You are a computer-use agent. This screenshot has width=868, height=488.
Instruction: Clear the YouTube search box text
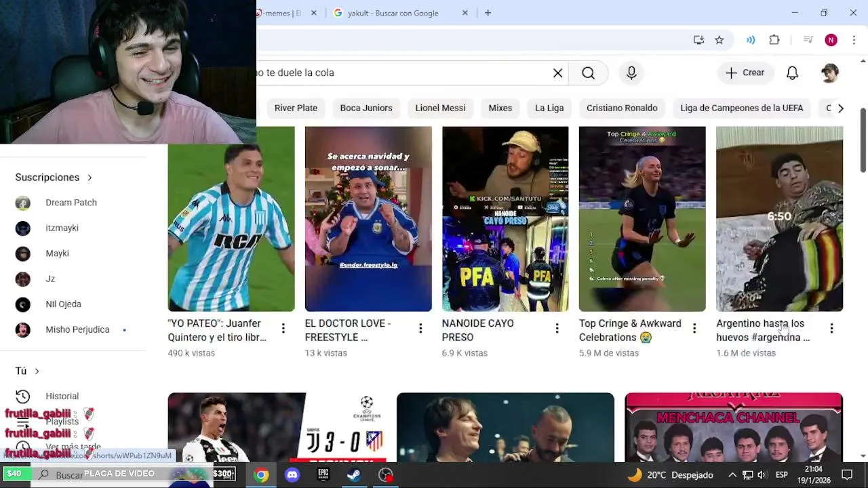point(557,73)
